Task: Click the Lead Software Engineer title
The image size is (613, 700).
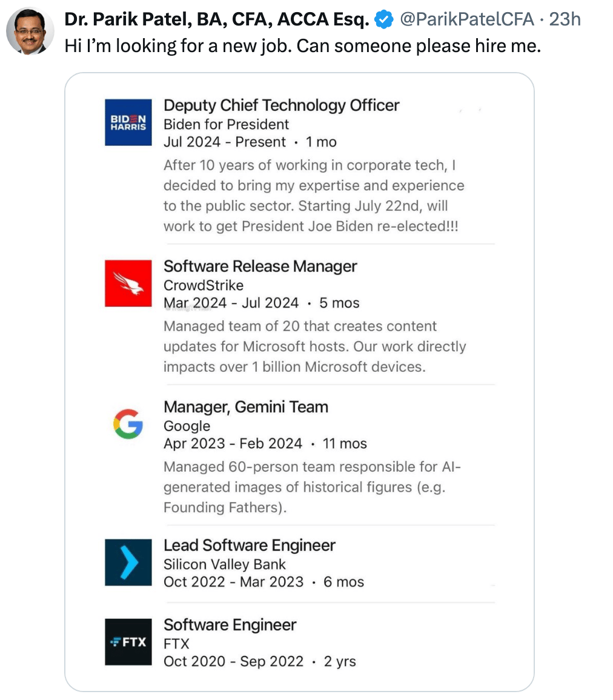Action: click(x=250, y=545)
